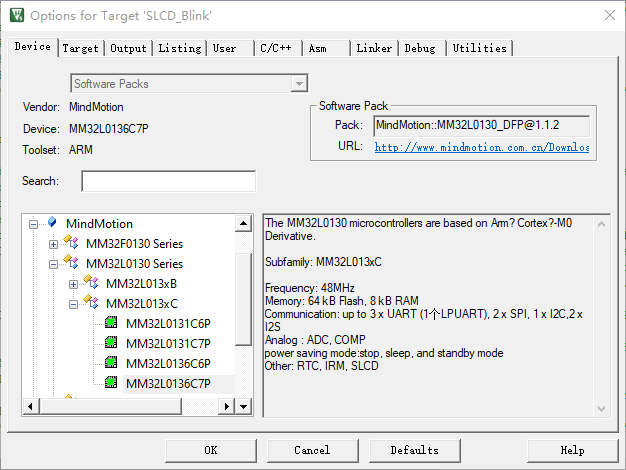Viewport: 626px width, 470px height.
Task: Click into the Search input field
Action: pyautogui.click(x=168, y=181)
